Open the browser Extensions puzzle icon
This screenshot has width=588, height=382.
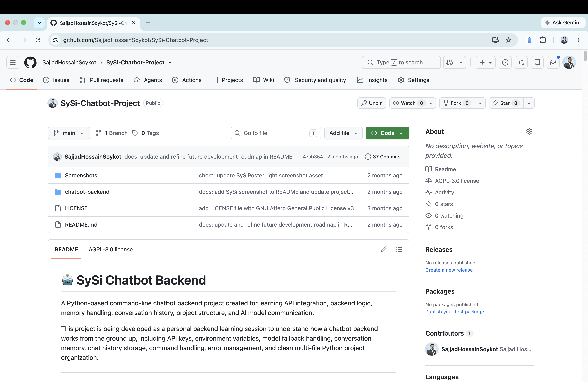coord(543,40)
